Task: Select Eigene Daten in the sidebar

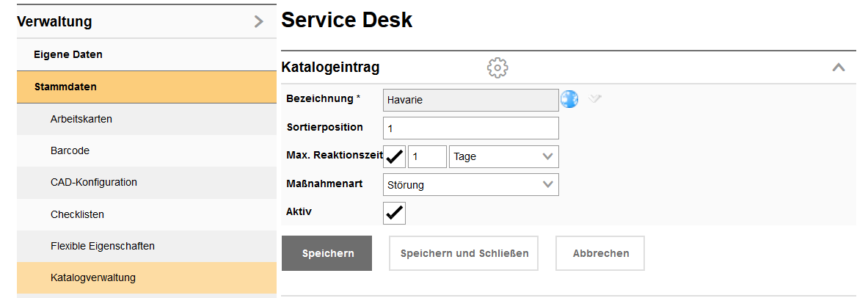Action: pyautogui.click(x=68, y=54)
